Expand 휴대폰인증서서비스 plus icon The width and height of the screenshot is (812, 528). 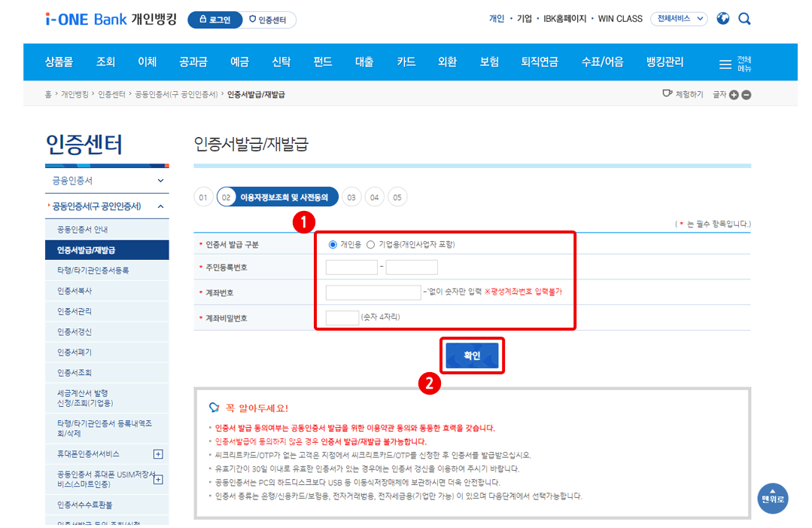pos(159,454)
